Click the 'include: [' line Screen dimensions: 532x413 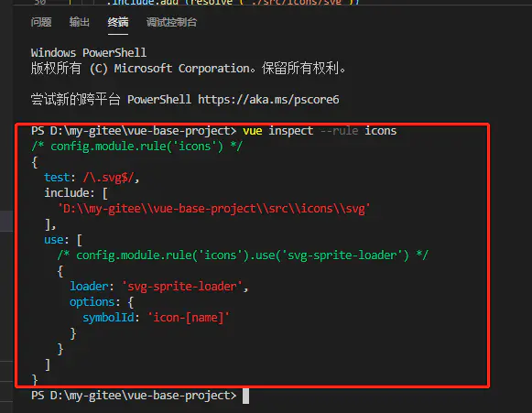click(76, 193)
